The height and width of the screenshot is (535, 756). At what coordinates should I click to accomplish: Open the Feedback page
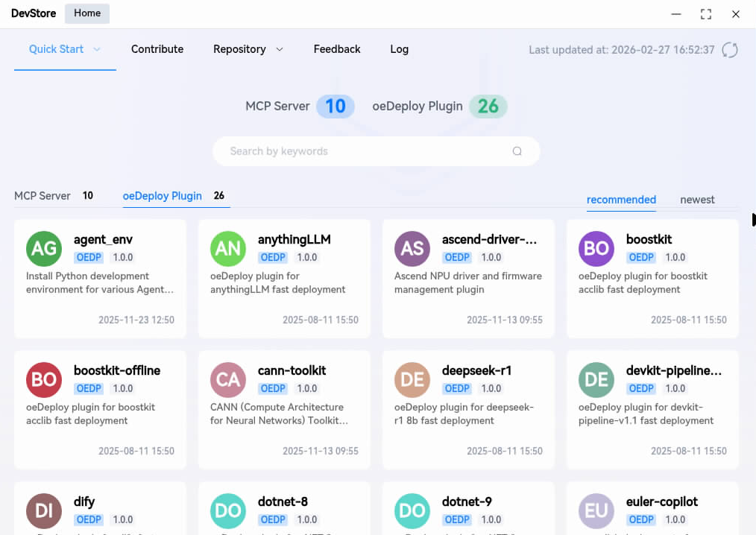337,49
